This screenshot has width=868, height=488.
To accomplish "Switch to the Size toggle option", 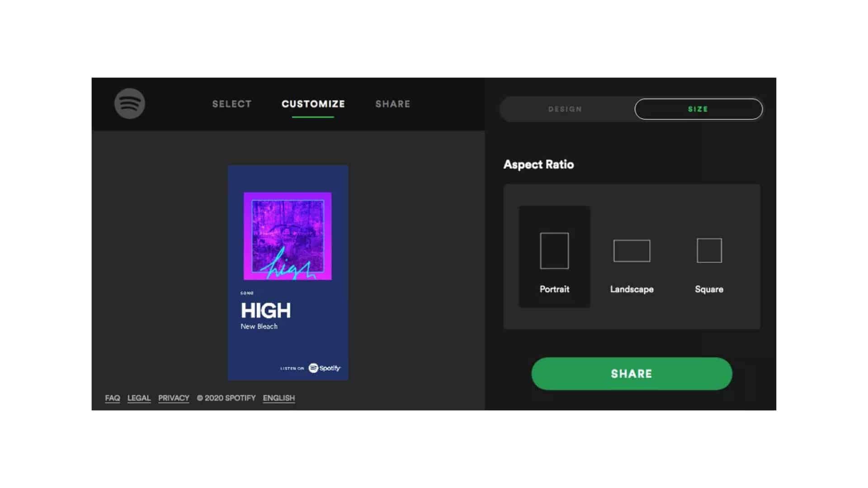I will pyautogui.click(x=698, y=109).
